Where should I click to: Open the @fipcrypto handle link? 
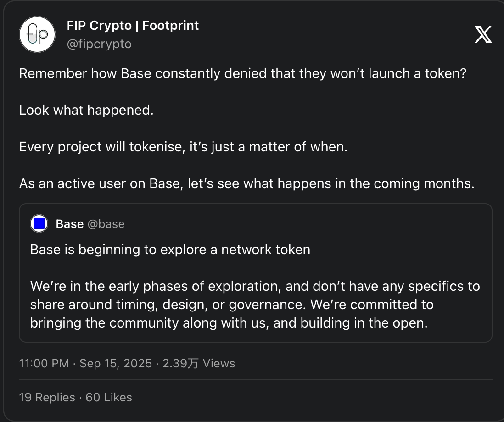[x=99, y=44]
